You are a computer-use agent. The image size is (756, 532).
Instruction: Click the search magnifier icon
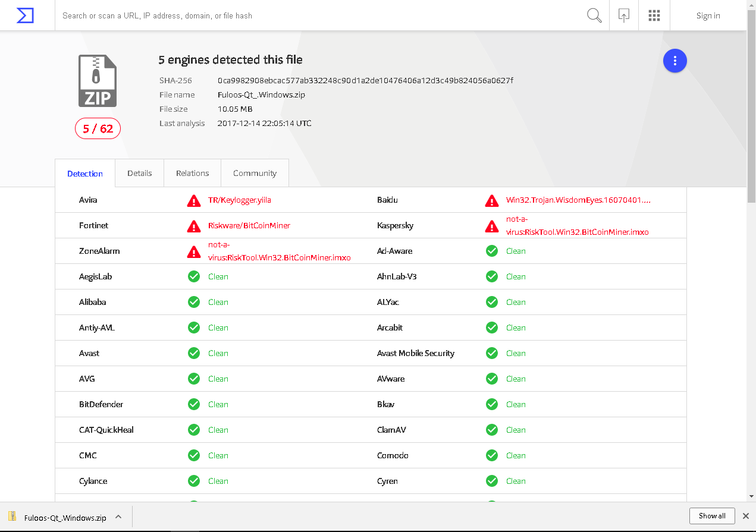[x=594, y=15]
